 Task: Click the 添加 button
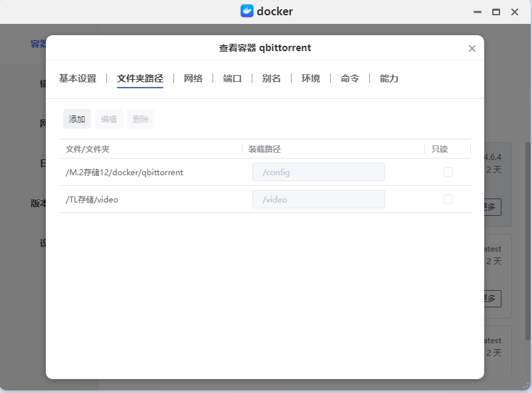[x=77, y=119]
